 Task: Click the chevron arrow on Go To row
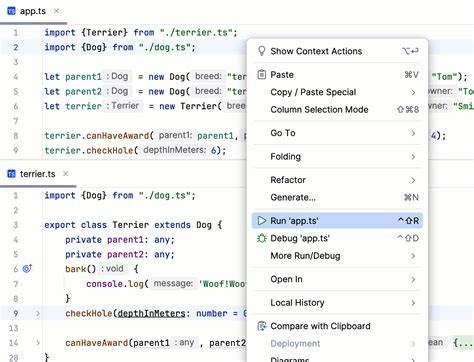(x=413, y=133)
